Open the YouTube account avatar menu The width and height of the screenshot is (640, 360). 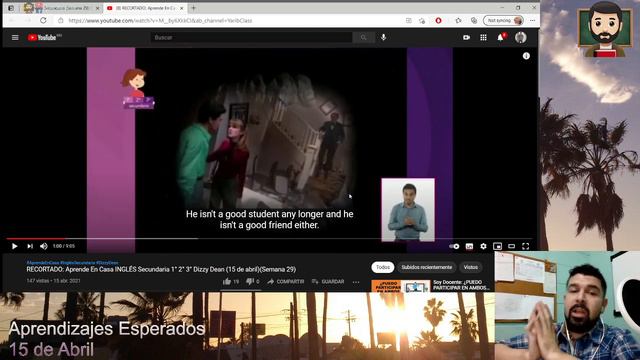point(520,38)
